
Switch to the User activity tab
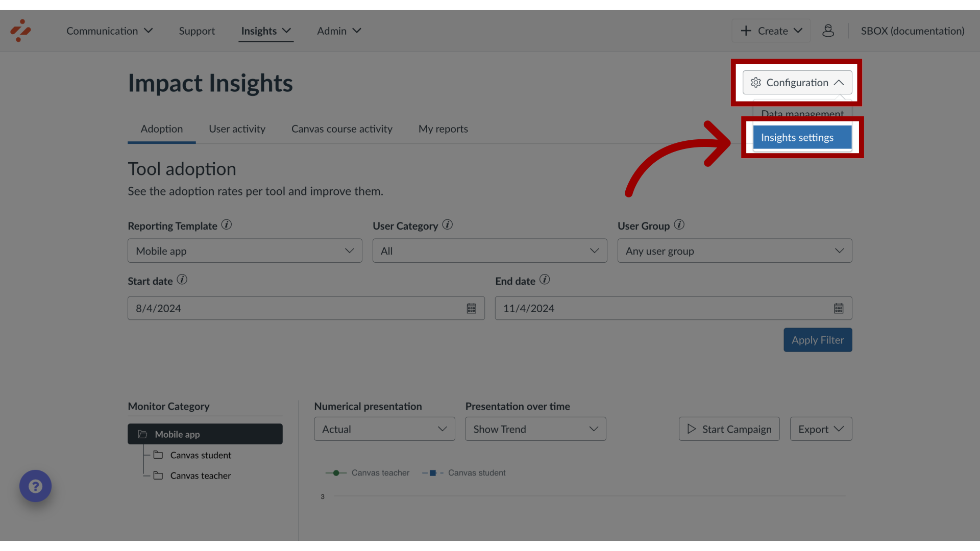pos(237,129)
